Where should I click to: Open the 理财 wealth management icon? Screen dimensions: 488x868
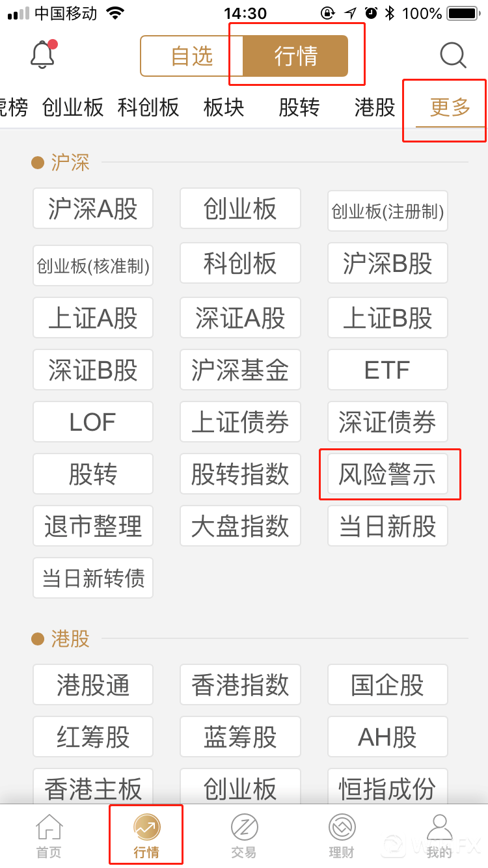click(342, 829)
